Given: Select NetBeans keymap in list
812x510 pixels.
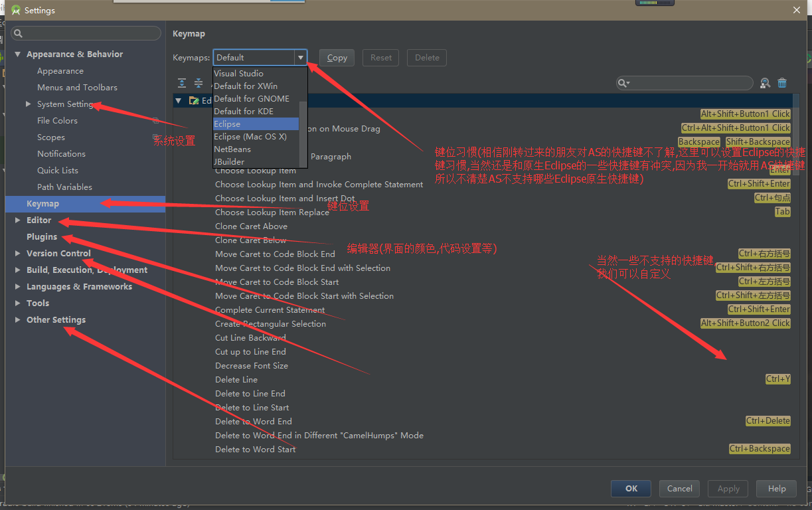Looking at the screenshot, I should click(x=256, y=149).
